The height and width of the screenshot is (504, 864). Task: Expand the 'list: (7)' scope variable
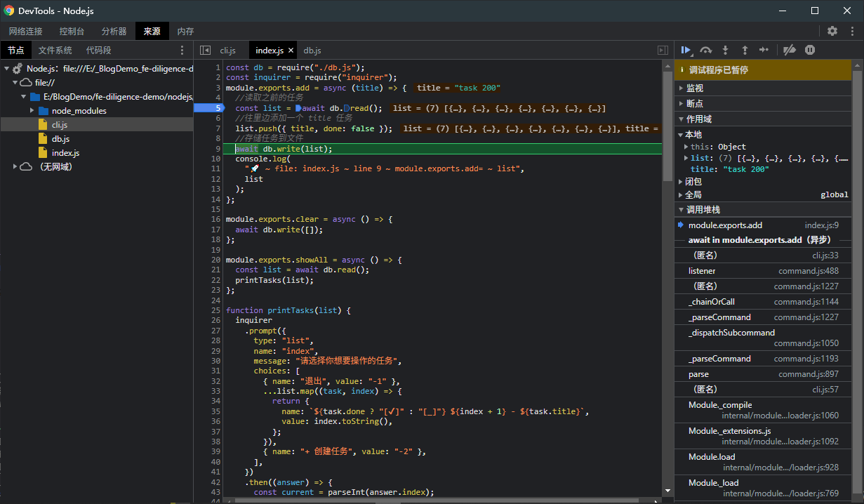(x=687, y=158)
